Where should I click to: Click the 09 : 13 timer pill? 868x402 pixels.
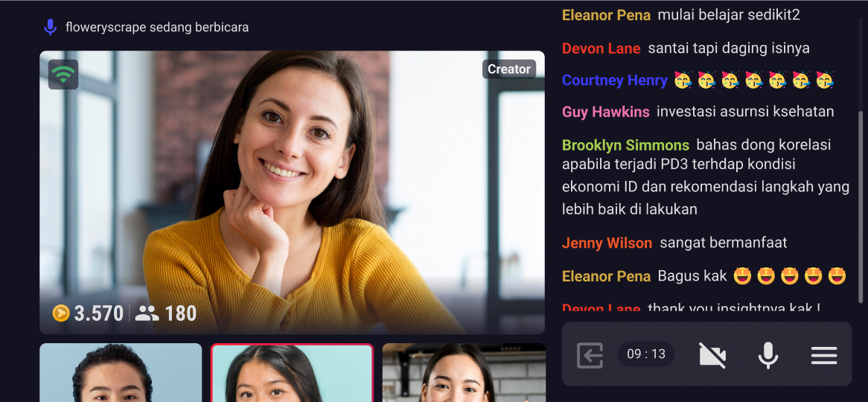(x=646, y=354)
